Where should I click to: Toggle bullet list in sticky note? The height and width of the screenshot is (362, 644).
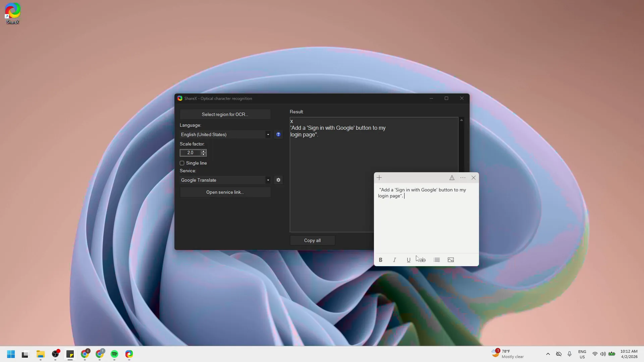[x=437, y=260]
